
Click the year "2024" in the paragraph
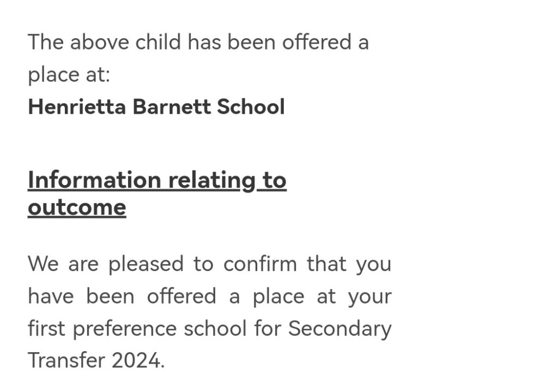[137, 360]
